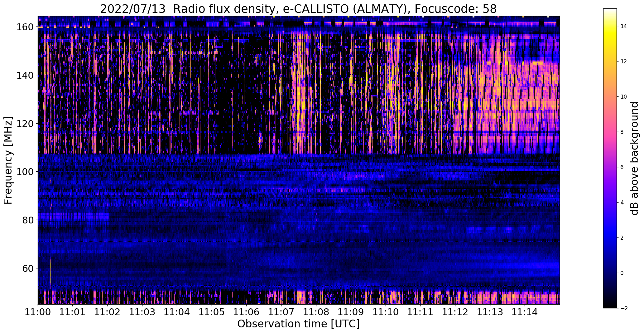
Task: Click the 11:04 time tick label
Action: (x=177, y=311)
